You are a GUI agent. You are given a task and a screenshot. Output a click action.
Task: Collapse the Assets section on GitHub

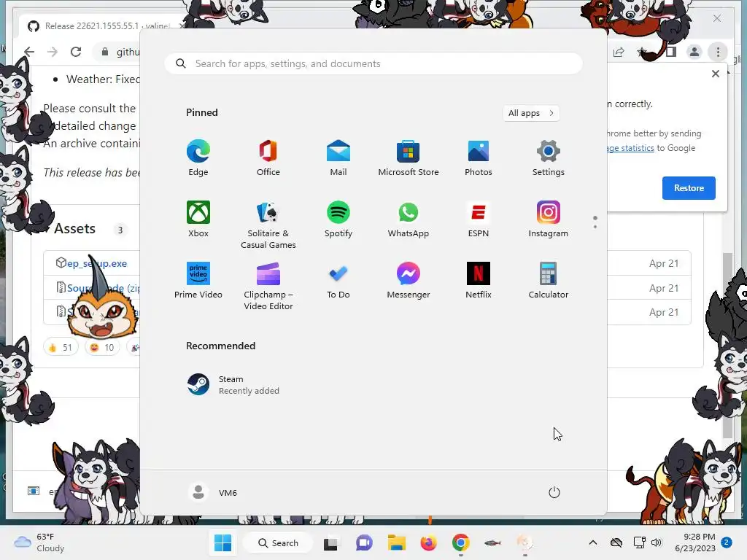[x=74, y=228]
